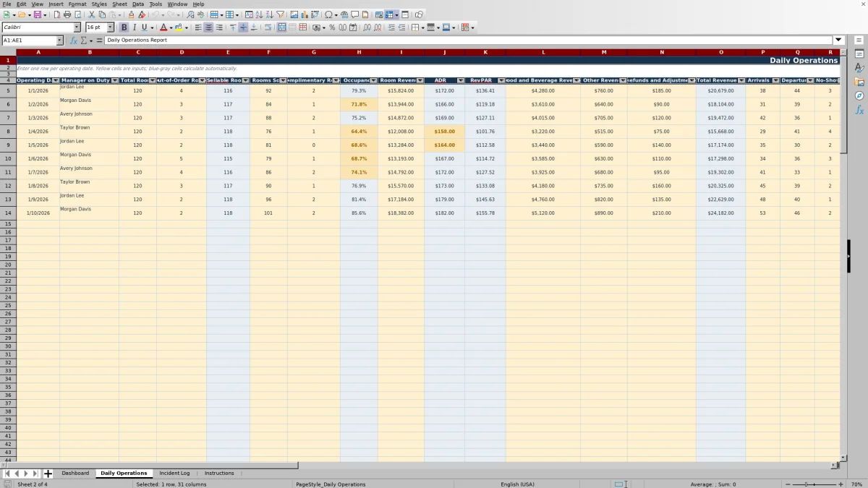The image size is (868, 488).
Task: Click the Insert Special Character omega icon
Action: [x=329, y=14]
